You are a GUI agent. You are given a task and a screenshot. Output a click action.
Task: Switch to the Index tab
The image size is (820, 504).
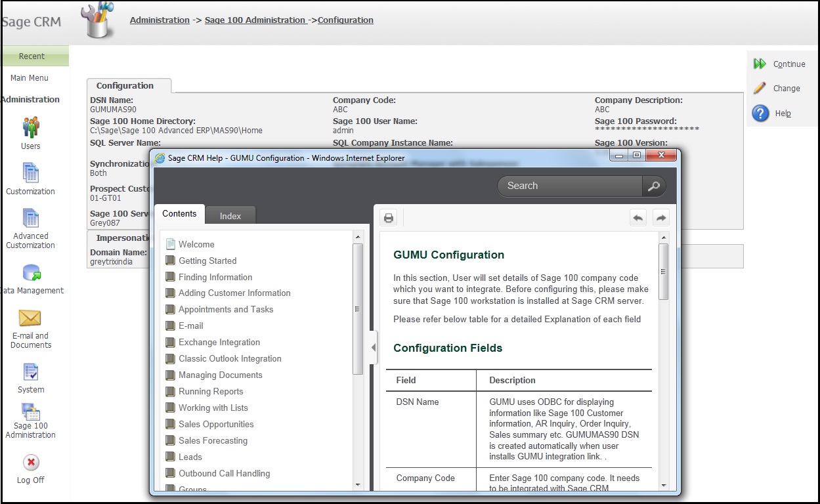pos(230,216)
